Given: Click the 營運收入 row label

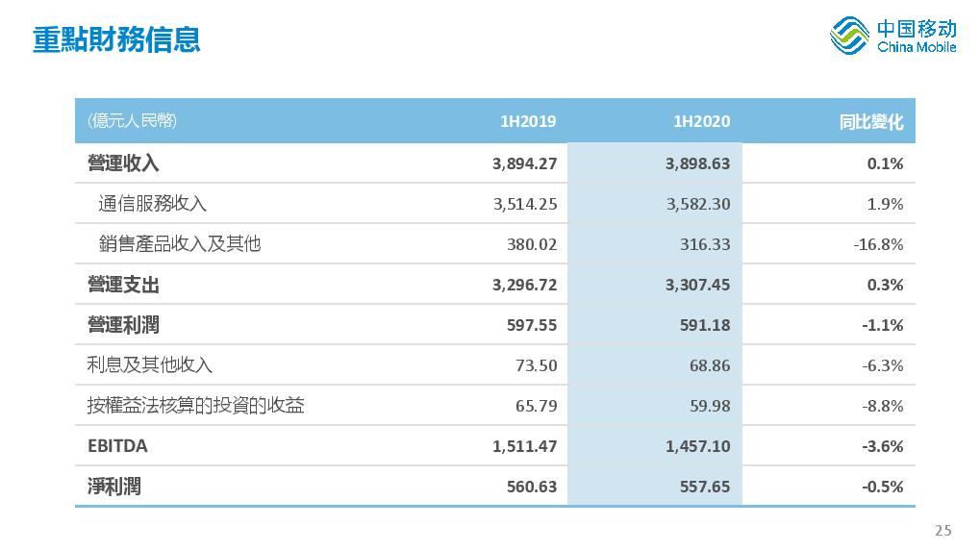Looking at the screenshot, I should pyautogui.click(x=123, y=163).
